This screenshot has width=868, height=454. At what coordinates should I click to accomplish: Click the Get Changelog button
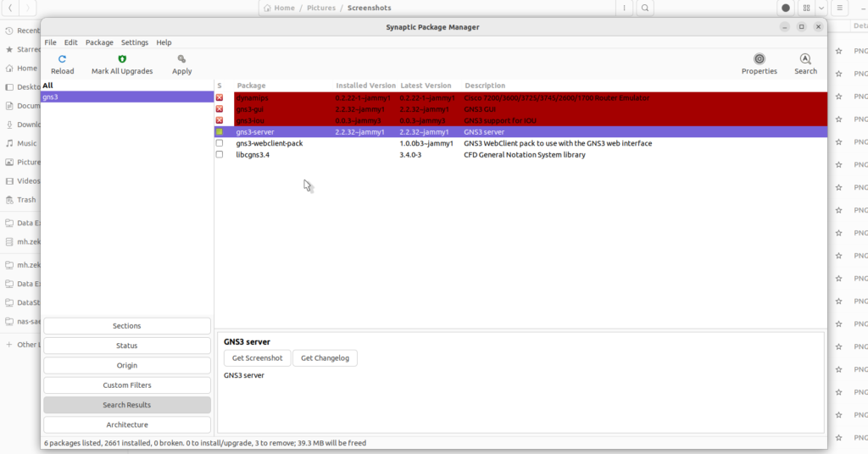[x=325, y=358]
